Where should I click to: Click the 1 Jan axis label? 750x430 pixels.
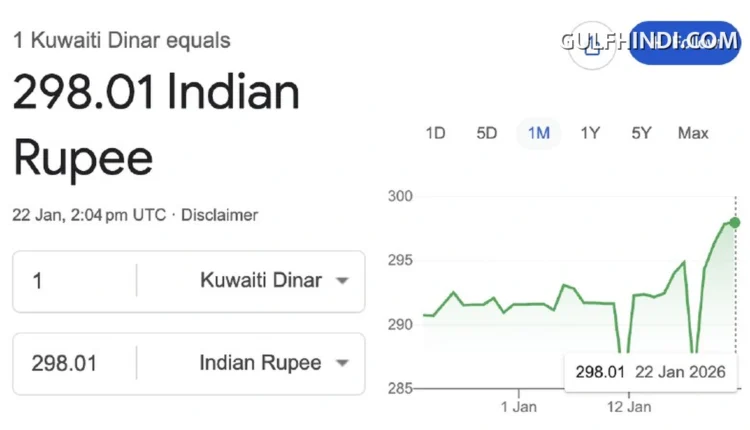(x=518, y=407)
